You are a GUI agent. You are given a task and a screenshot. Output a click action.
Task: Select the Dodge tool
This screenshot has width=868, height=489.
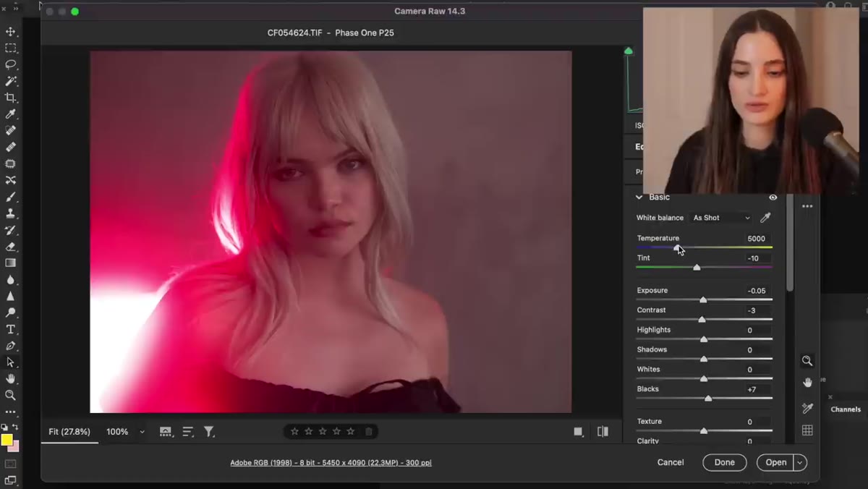(x=11, y=312)
